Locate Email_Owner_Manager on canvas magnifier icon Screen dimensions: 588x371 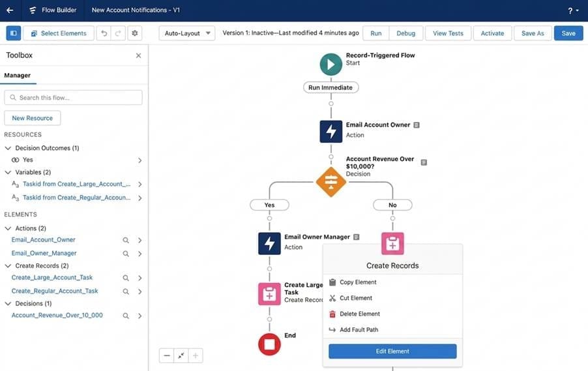click(x=126, y=254)
